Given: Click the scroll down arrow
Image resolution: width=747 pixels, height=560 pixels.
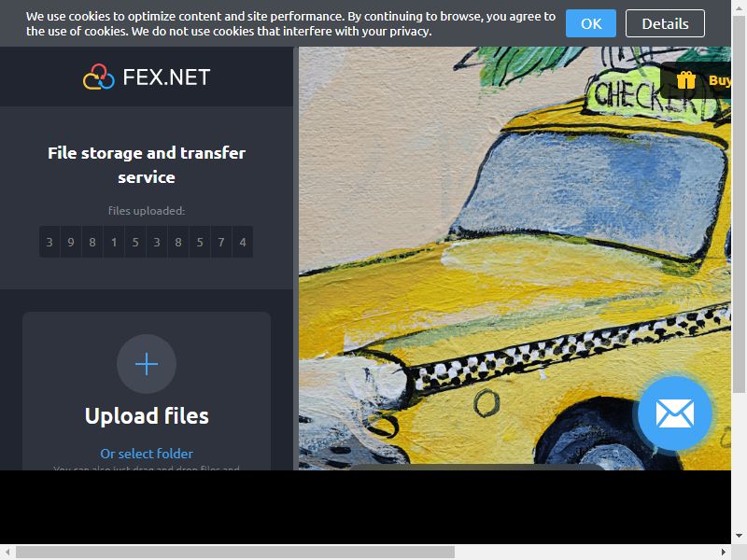Looking at the screenshot, I should (x=740, y=535).
